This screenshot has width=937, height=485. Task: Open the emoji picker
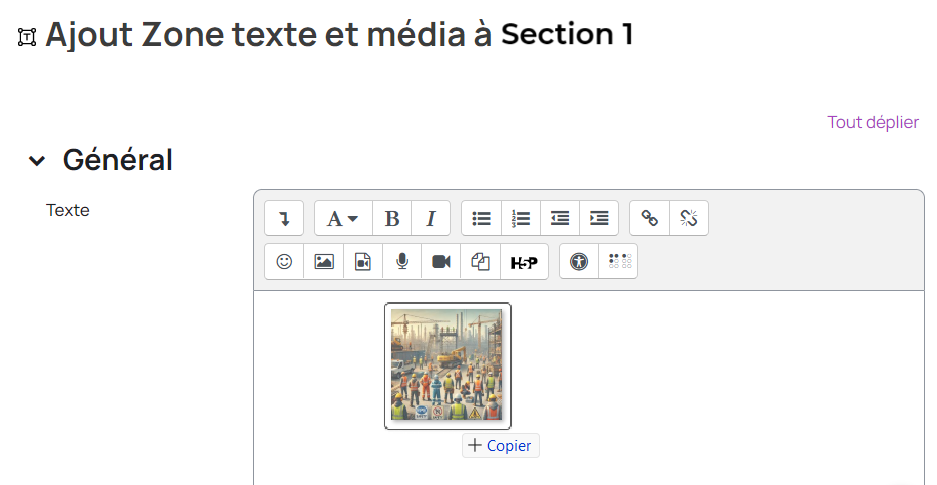click(x=284, y=261)
